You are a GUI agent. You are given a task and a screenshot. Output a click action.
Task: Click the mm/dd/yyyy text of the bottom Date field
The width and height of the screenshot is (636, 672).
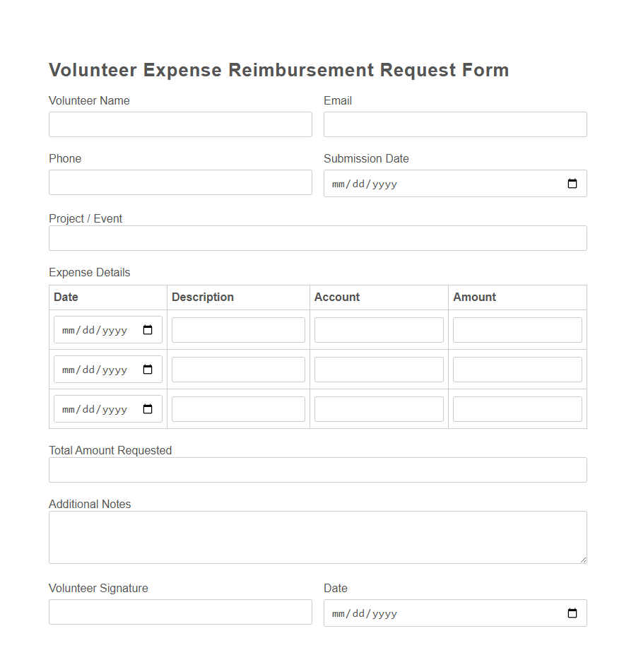363,613
